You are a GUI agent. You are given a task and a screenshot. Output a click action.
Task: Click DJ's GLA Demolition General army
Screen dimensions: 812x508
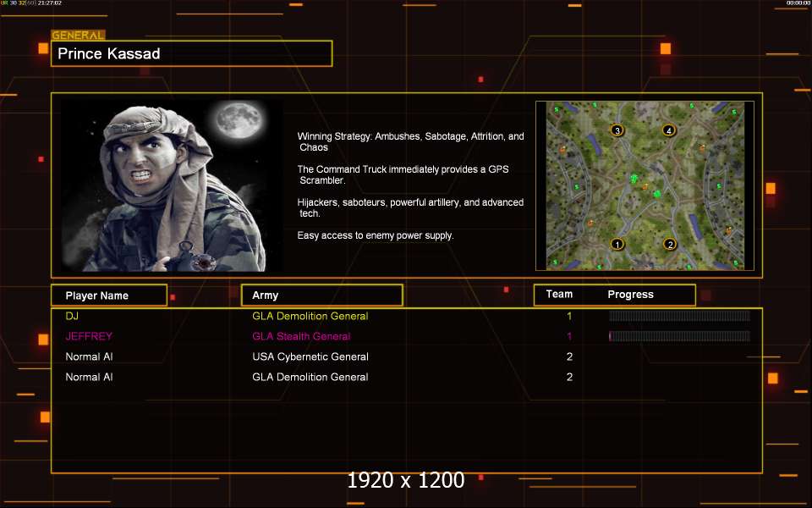click(x=310, y=316)
